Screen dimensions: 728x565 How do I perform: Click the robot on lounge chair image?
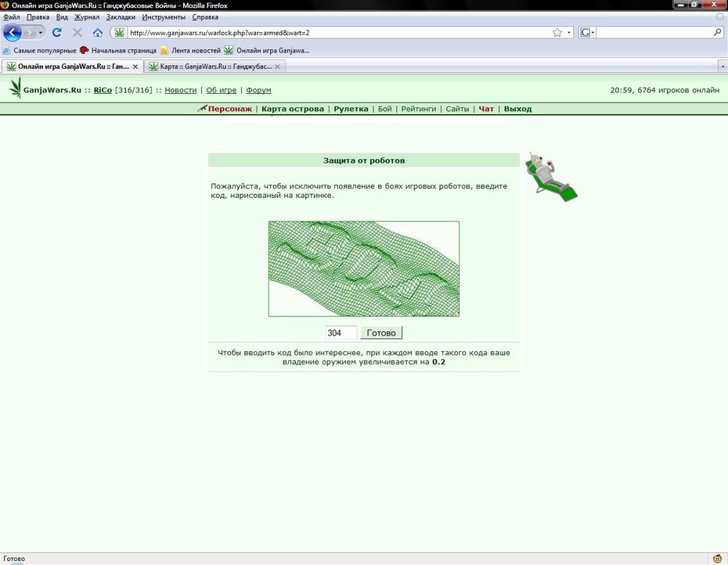pos(551,177)
